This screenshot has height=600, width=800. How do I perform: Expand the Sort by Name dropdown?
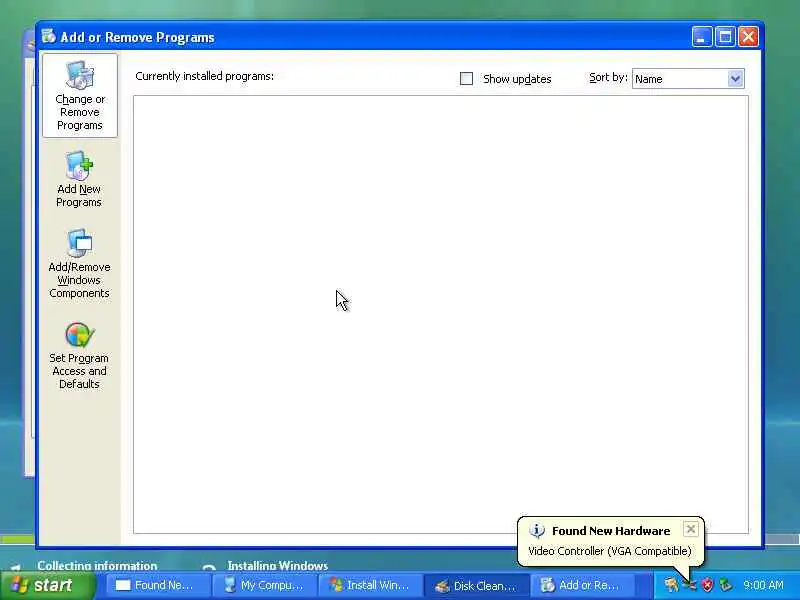735,79
